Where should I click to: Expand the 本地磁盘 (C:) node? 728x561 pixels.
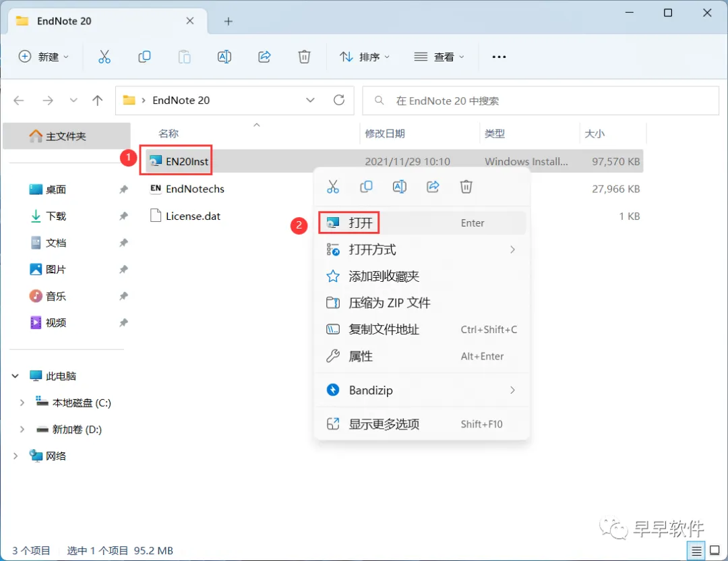point(22,403)
